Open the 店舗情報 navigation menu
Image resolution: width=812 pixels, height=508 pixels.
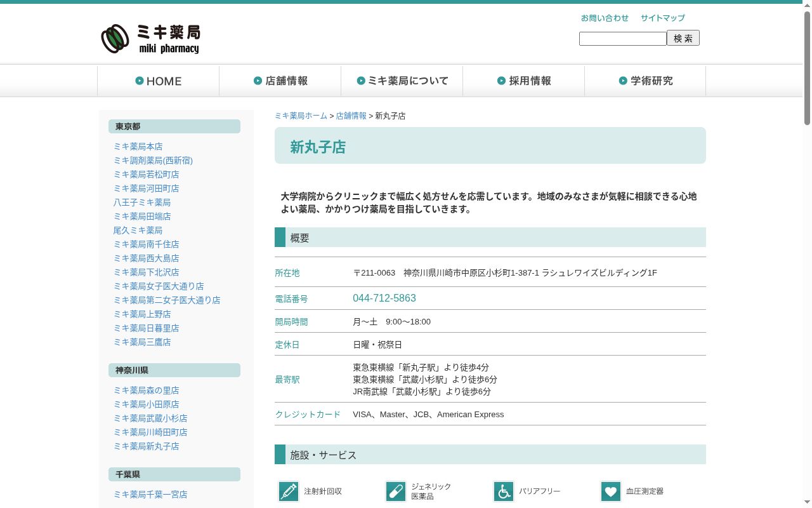pyautogui.click(x=280, y=81)
